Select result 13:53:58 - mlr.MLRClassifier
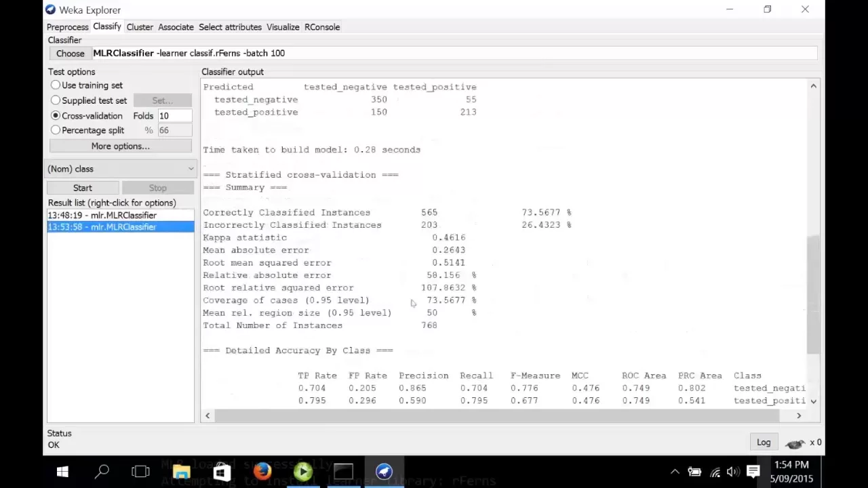 pyautogui.click(x=121, y=227)
